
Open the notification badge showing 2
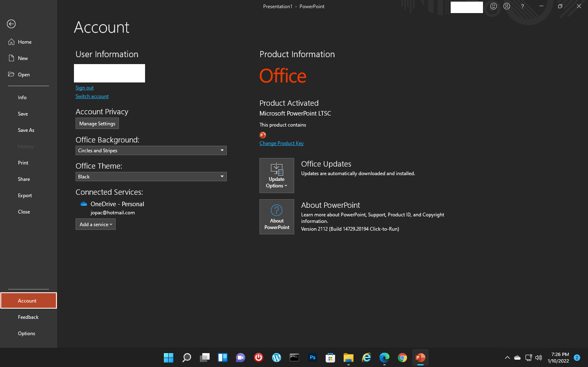(577, 358)
